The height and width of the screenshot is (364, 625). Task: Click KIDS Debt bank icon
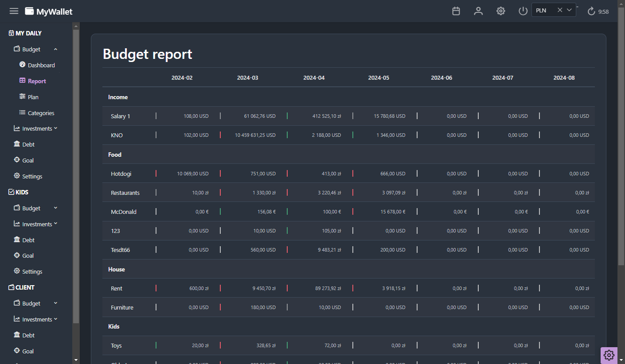coord(17,240)
